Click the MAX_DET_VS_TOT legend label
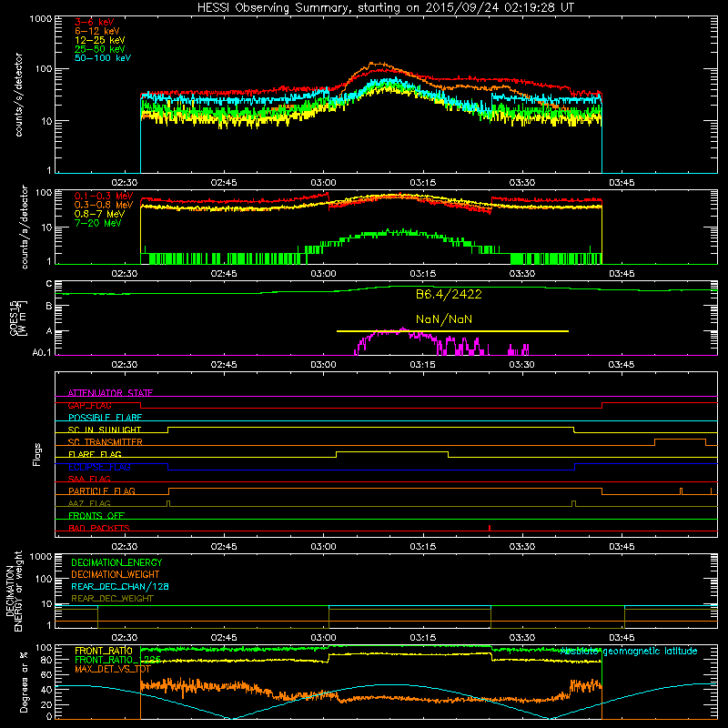 coord(113,669)
